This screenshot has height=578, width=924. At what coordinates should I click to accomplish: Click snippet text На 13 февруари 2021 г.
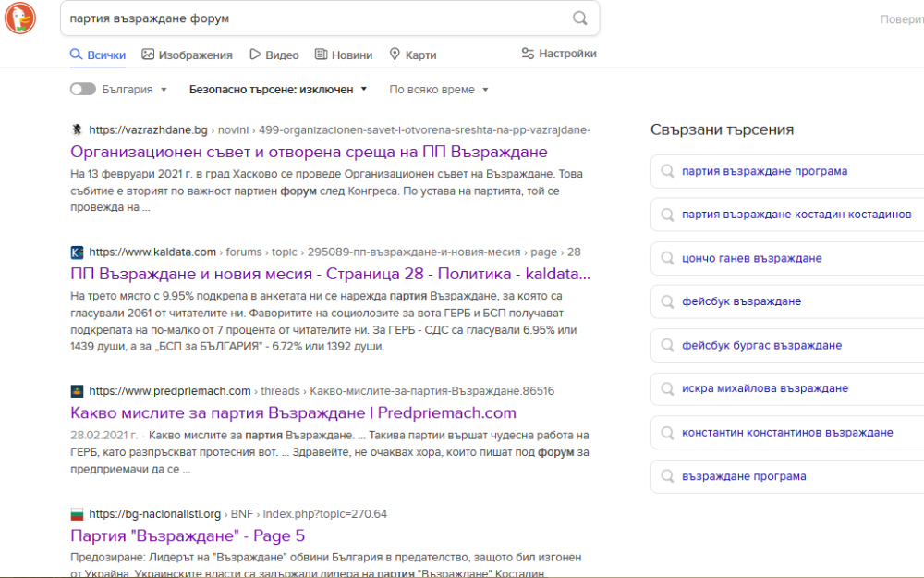[133, 174]
